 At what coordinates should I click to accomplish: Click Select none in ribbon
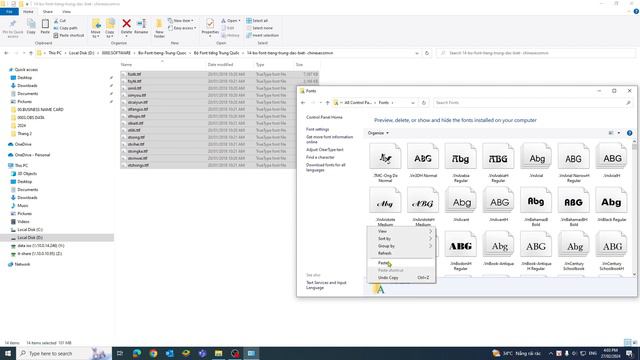[259, 28]
